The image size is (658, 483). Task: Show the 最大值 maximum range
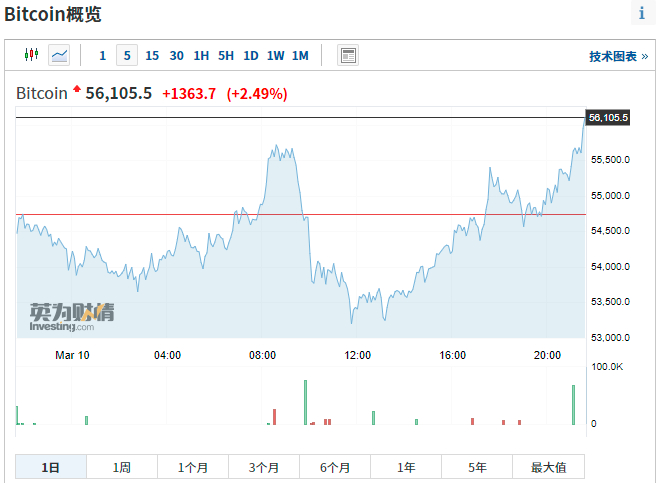(x=548, y=467)
